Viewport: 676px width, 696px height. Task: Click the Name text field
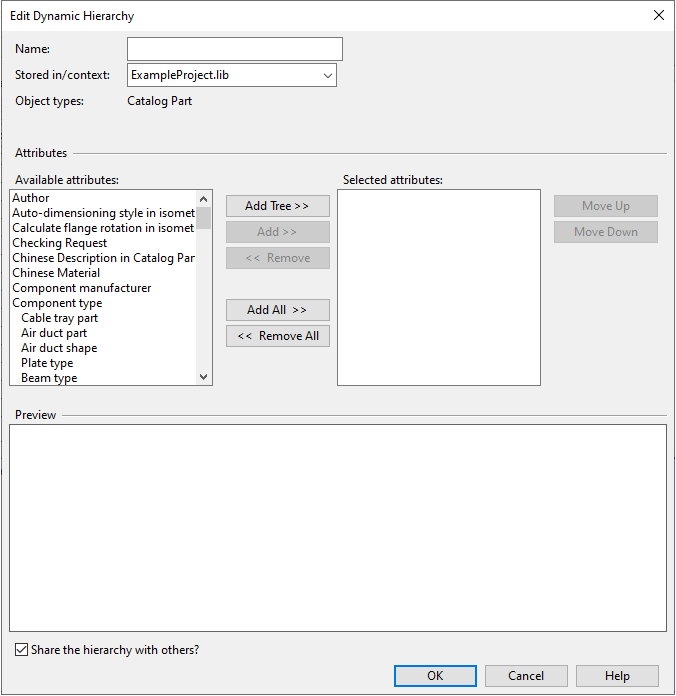pyautogui.click(x=234, y=49)
